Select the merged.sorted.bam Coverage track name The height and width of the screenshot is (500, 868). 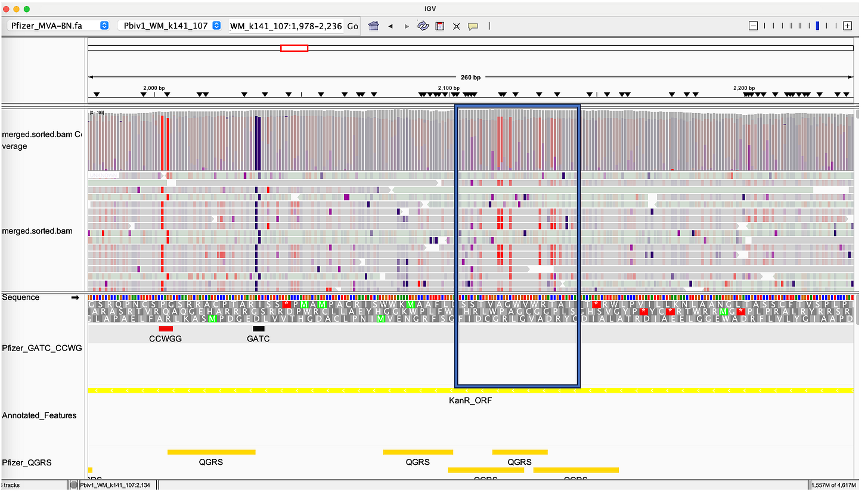tap(42, 140)
